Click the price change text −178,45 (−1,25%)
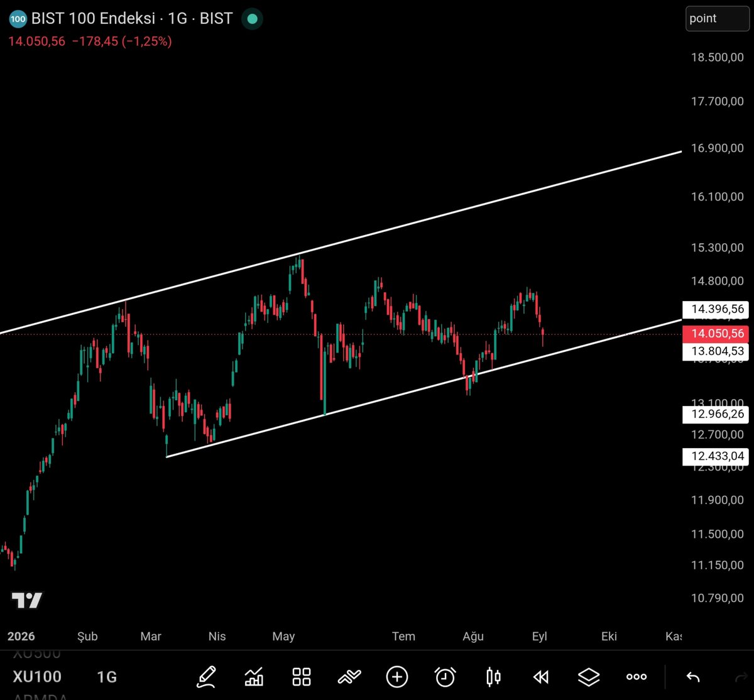This screenshot has height=700, width=754. point(122,41)
